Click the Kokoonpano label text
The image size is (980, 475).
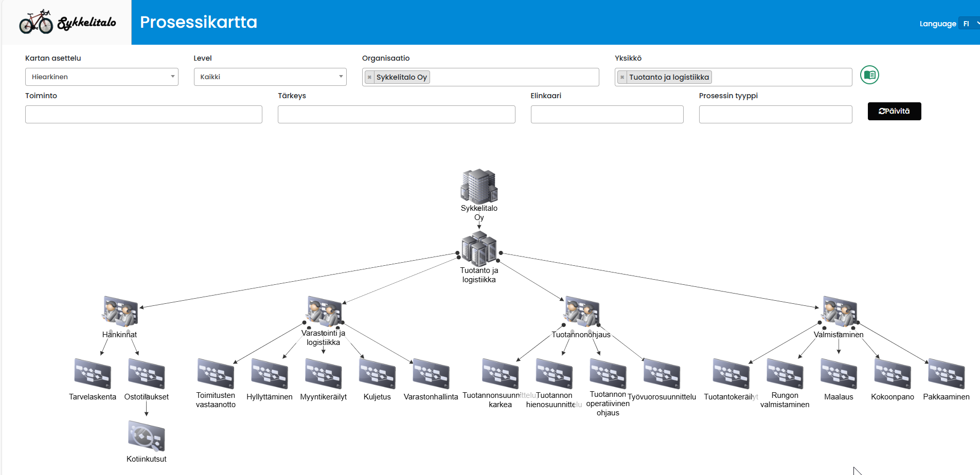(x=893, y=397)
